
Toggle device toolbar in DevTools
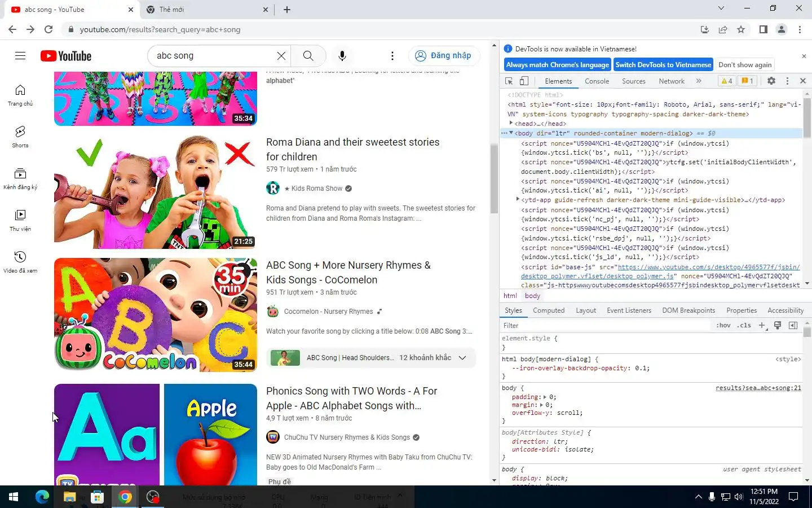coord(524,81)
